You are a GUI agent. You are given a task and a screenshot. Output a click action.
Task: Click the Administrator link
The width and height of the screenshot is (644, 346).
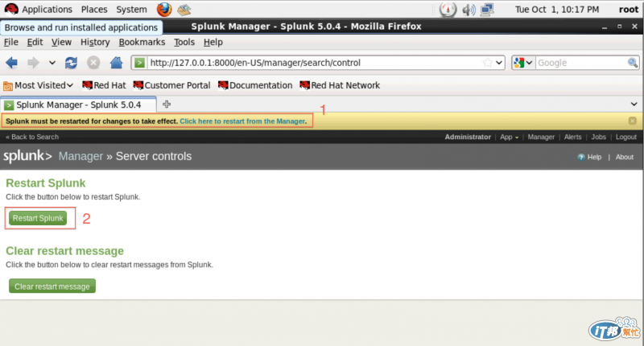(x=468, y=137)
